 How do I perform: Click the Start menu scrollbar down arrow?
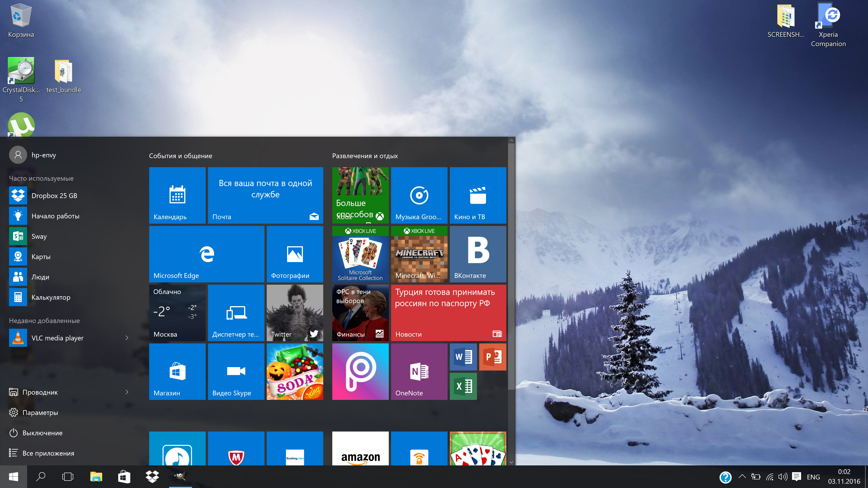tap(511, 462)
